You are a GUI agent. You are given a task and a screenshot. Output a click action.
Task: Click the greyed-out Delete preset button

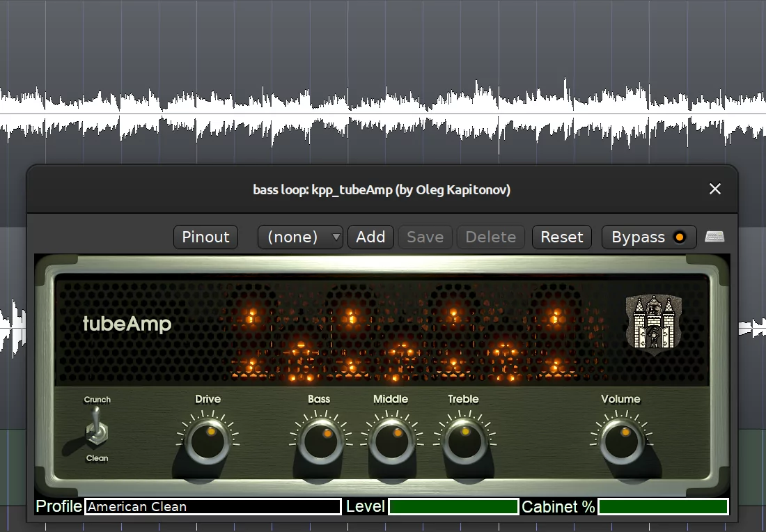pos(490,237)
